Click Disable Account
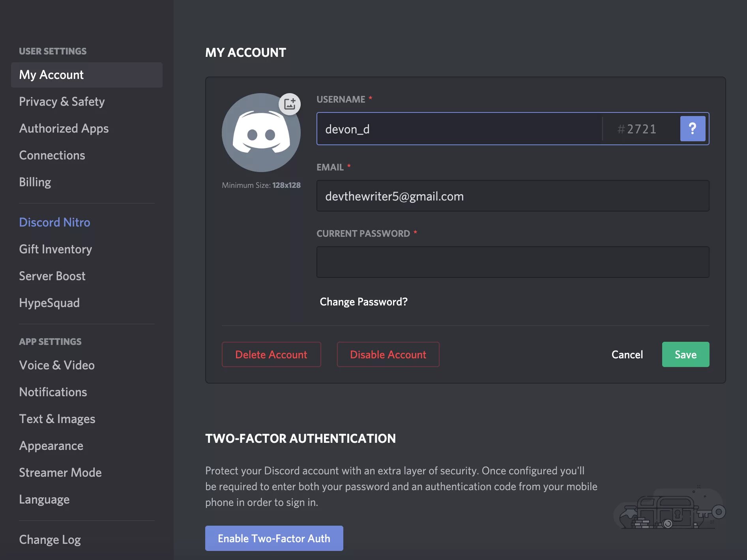Image resolution: width=747 pixels, height=560 pixels. [x=388, y=354]
